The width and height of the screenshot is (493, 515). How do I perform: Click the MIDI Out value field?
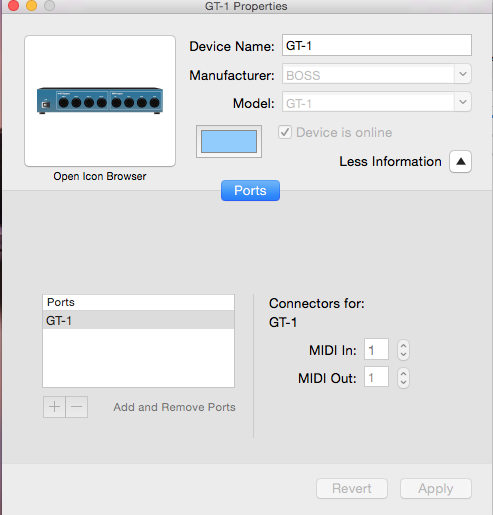point(376,377)
